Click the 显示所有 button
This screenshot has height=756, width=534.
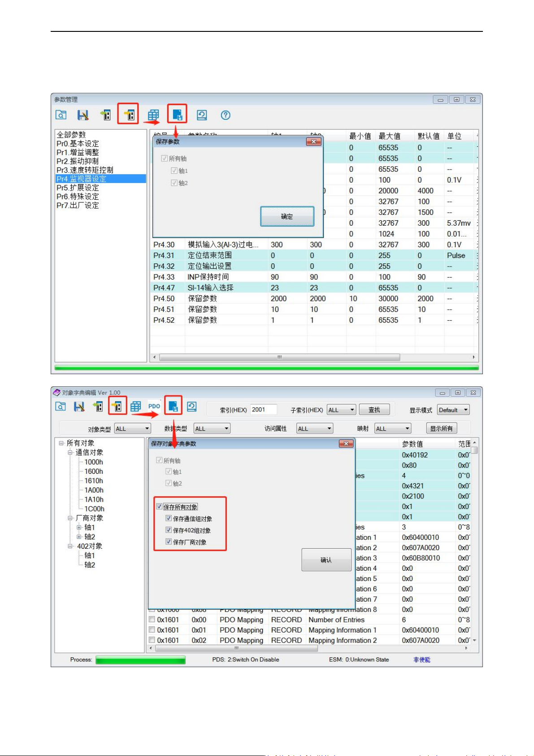[441, 428]
